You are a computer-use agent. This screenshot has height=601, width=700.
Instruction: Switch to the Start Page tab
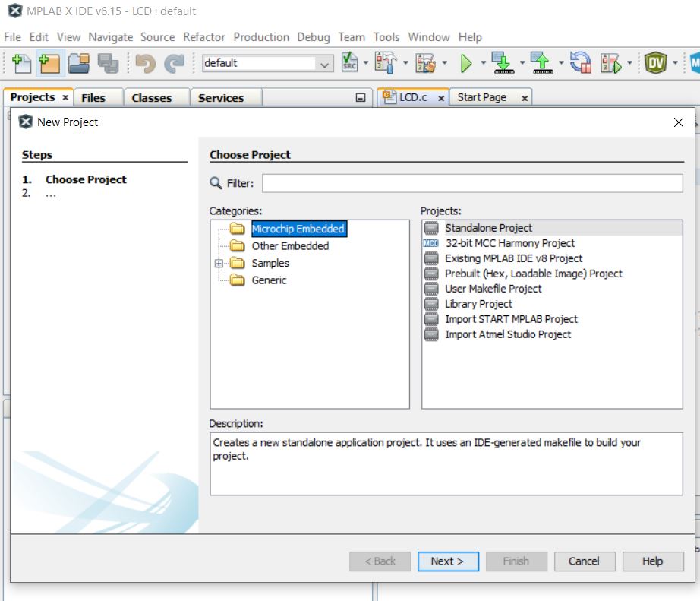tap(481, 97)
